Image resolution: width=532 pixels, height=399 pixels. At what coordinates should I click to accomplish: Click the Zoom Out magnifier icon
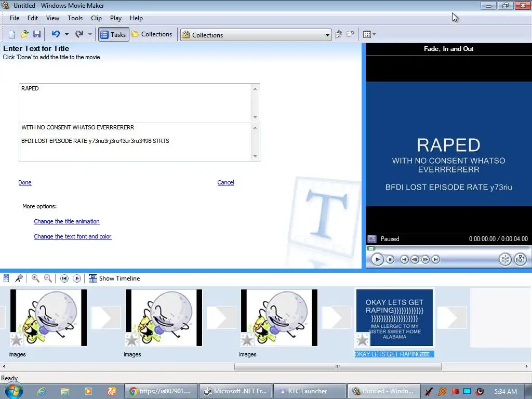[48, 278]
